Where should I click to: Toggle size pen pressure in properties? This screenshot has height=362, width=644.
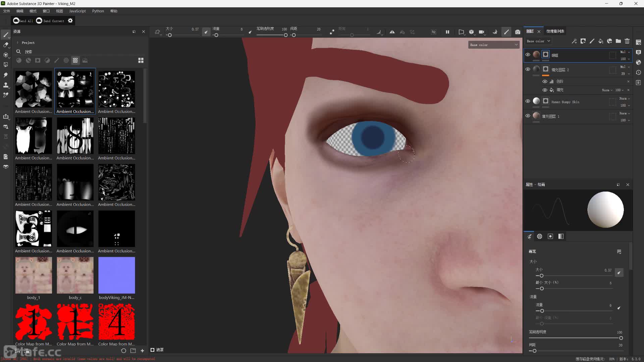(x=619, y=273)
